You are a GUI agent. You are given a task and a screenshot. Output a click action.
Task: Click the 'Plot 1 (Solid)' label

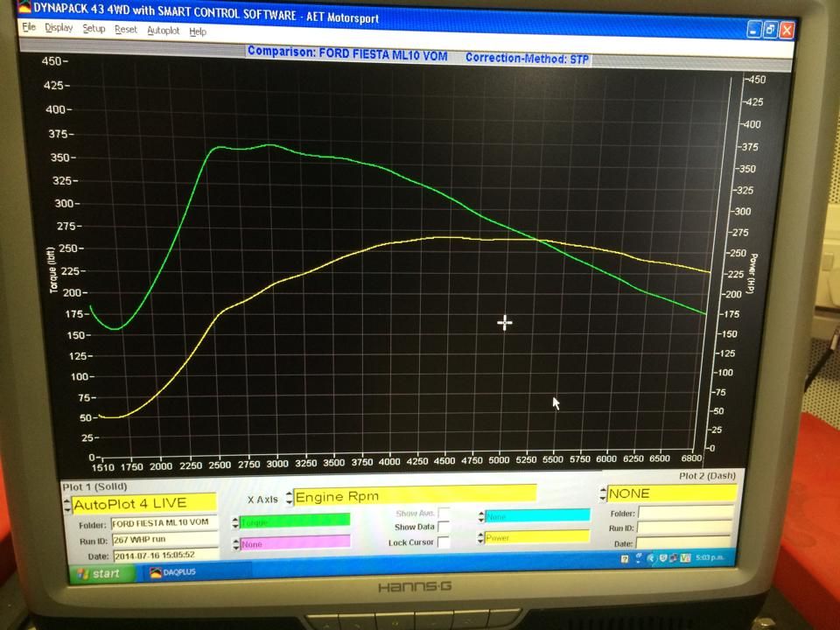click(94, 486)
